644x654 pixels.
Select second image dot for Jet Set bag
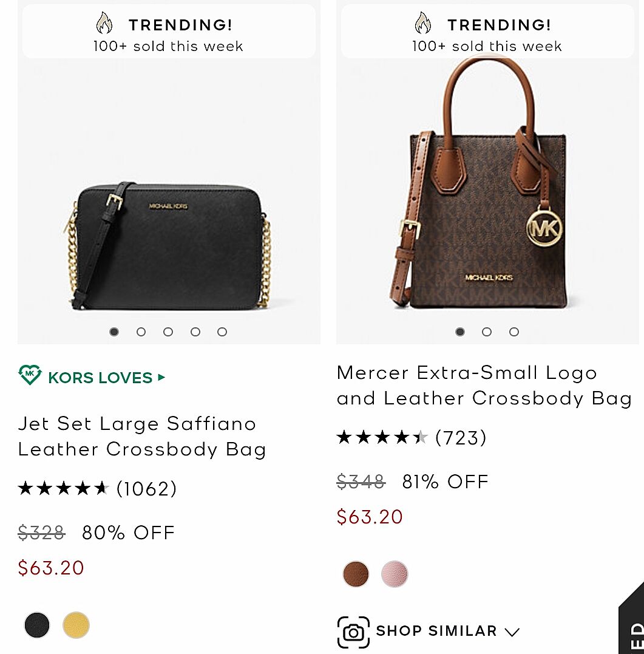tap(141, 332)
